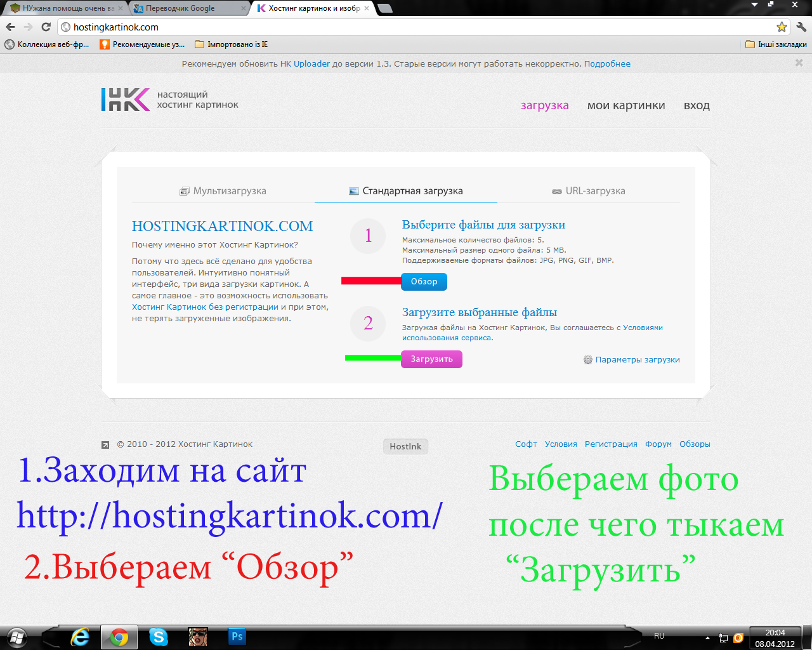Show hidden system tray icons
The height and width of the screenshot is (650, 812).
pos(707,638)
